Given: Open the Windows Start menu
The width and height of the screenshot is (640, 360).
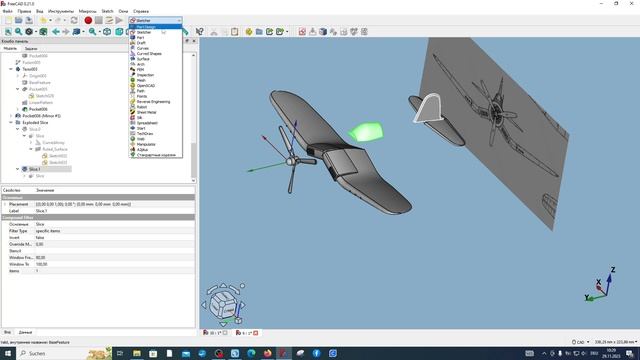Looking at the screenshot, I should tap(7, 353).
